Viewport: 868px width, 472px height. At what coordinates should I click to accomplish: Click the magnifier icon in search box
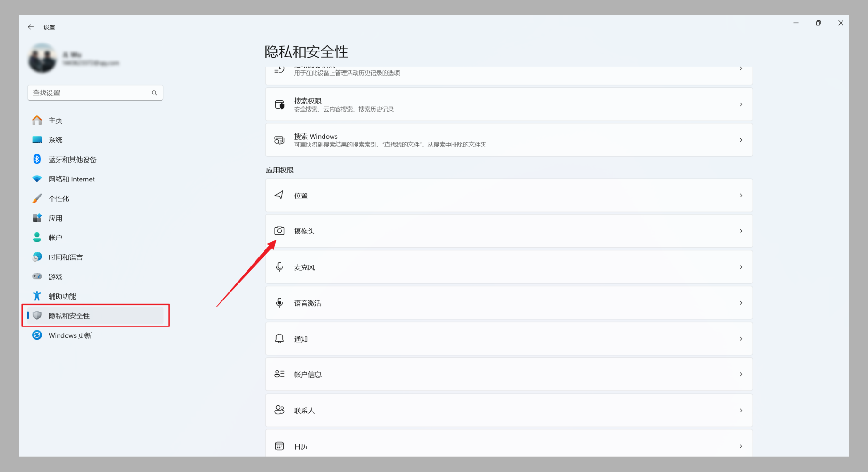click(x=154, y=93)
